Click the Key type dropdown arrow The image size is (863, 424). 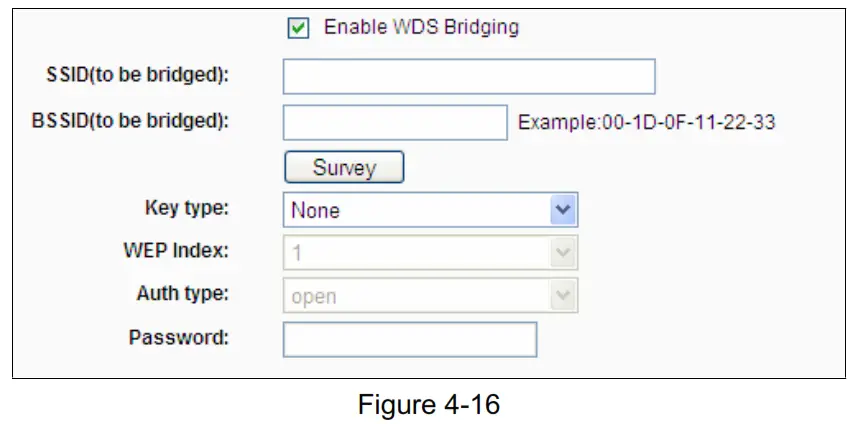(x=563, y=210)
